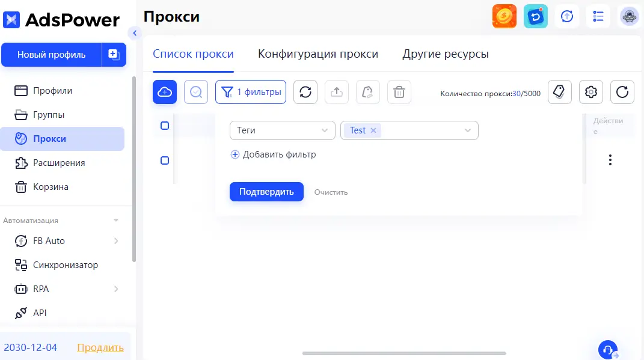Screen dimensions: 644x360
Task: Click the horizontal scrollbar at bottom
Action: [x=404, y=353]
